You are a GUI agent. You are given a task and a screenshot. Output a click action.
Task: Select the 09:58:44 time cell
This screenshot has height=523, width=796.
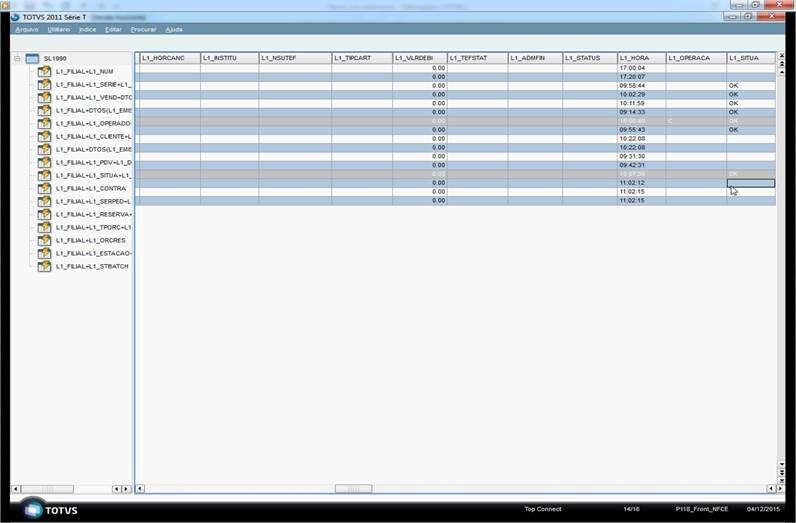click(642, 86)
